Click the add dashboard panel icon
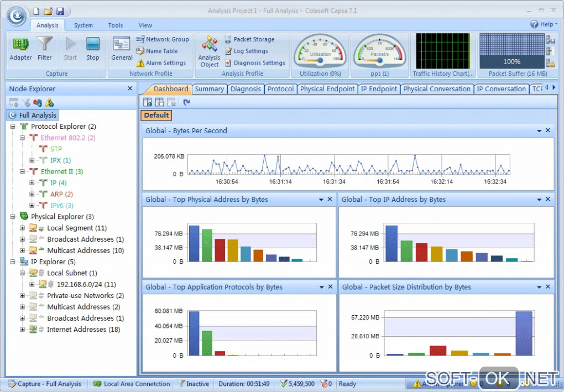 [148, 102]
